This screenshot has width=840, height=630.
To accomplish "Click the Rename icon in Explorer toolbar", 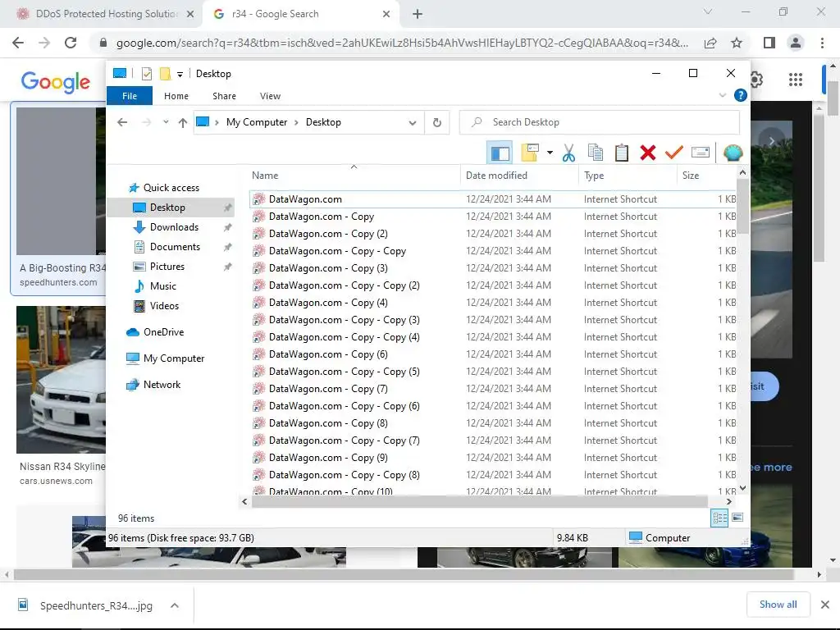I will (x=701, y=153).
